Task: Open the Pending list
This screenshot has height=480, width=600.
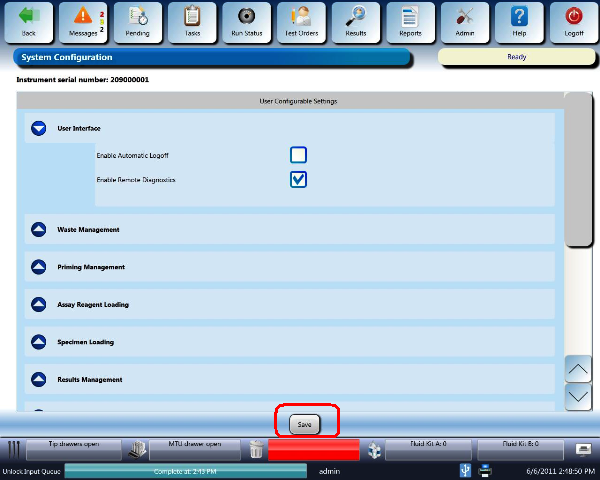Action: (137, 19)
